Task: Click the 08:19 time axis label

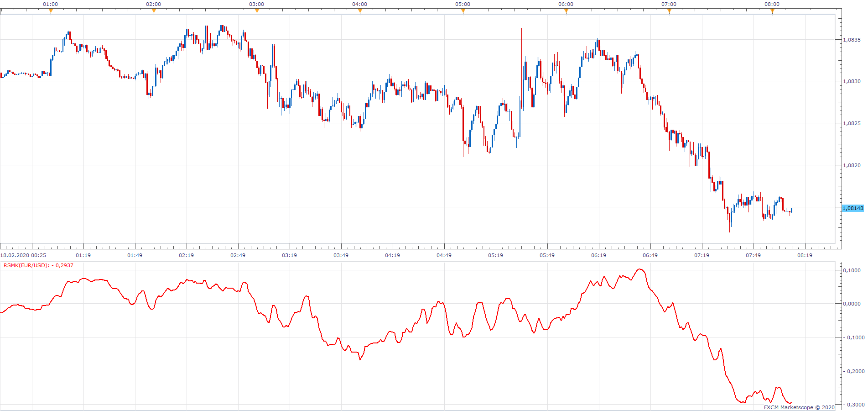Action: (x=805, y=255)
